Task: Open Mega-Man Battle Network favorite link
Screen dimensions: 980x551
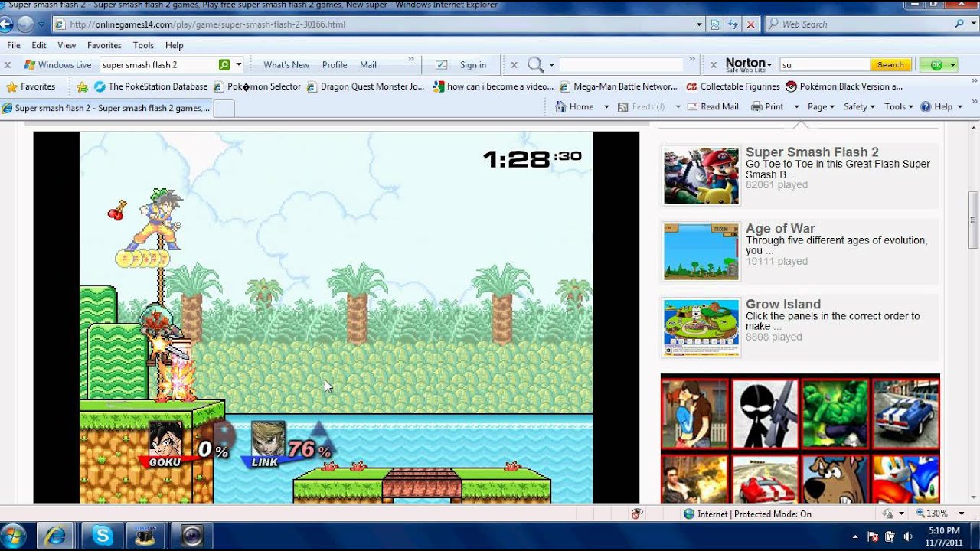Action: point(619,86)
